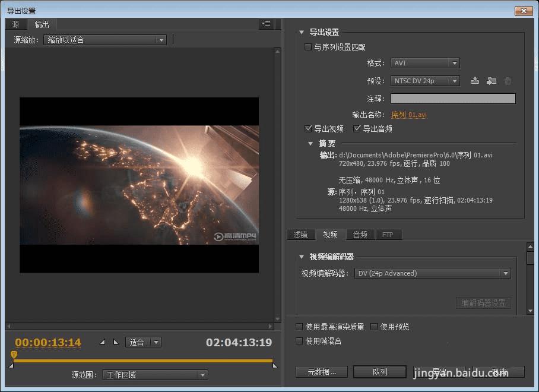539x392 pixels.
Task: Enable 与序列设置匹配 checkbox
Action: (x=308, y=47)
